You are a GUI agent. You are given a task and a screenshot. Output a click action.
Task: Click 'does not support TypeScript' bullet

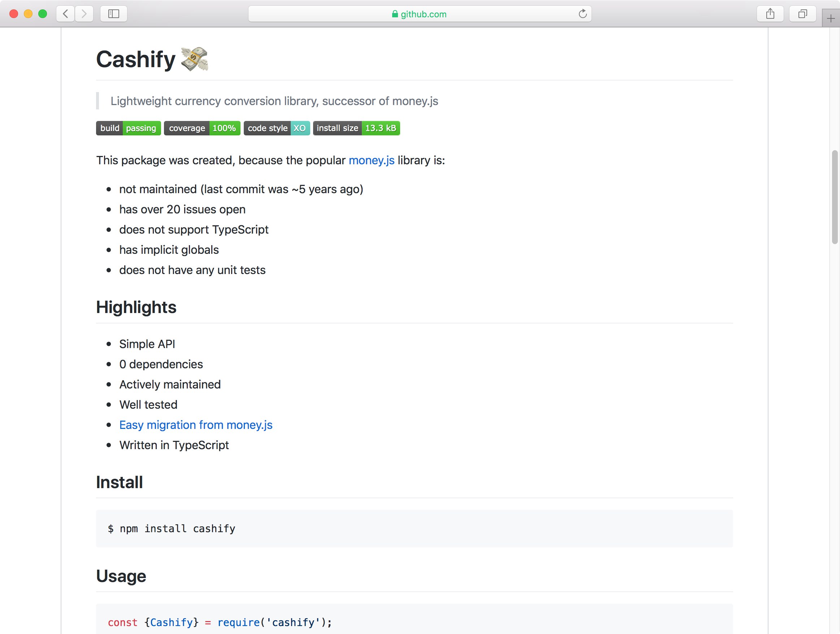pyautogui.click(x=194, y=229)
